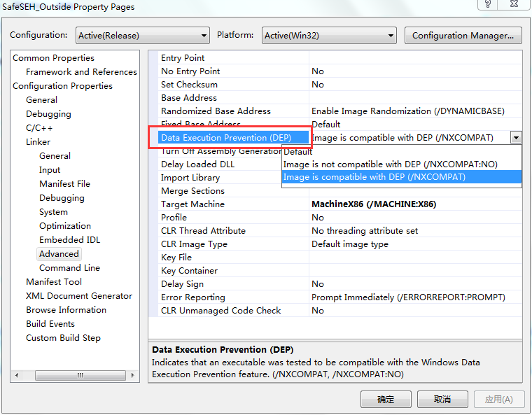Open the C/C++ properties node
Image resolution: width=532 pixels, height=415 pixels.
pyautogui.click(x=39, y=128)
